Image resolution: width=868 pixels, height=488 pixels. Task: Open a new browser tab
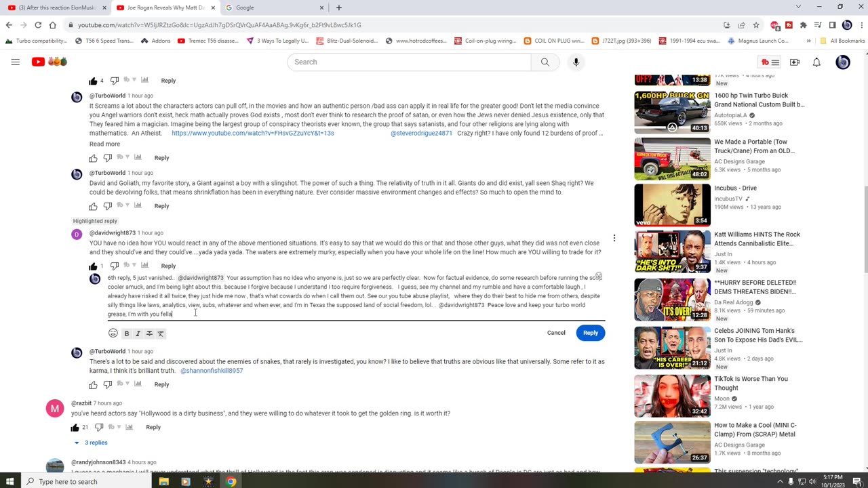point(338,7)
